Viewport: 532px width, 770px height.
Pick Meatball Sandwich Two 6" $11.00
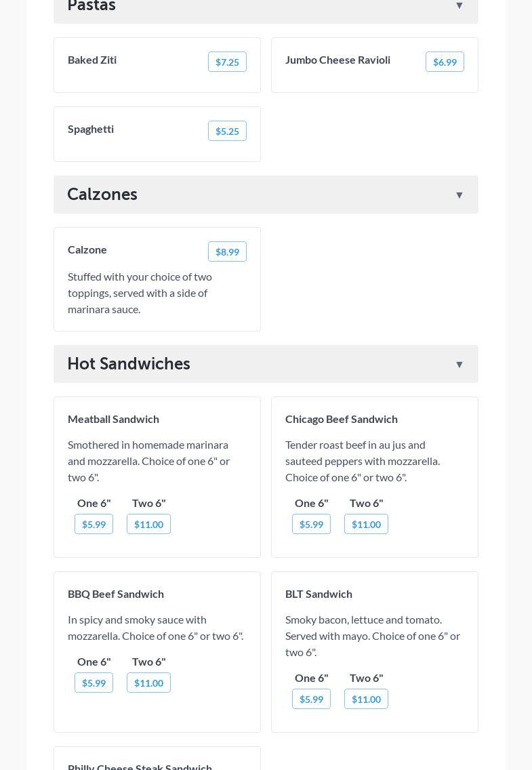click(148, 525)
